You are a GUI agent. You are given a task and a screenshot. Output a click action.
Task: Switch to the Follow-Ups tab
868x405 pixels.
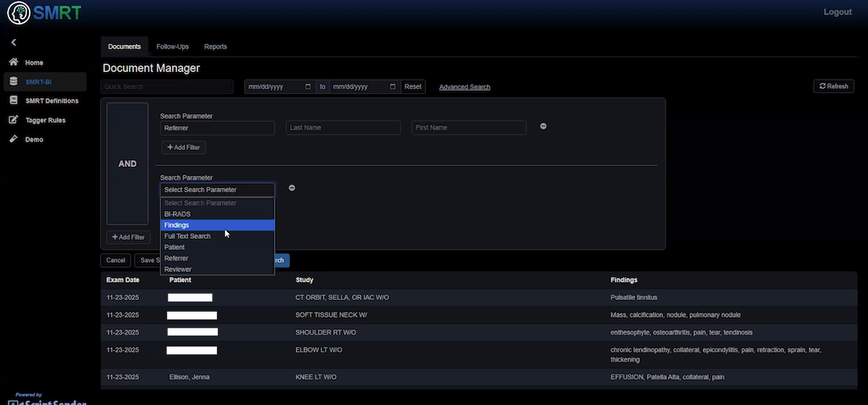[172, 47]
